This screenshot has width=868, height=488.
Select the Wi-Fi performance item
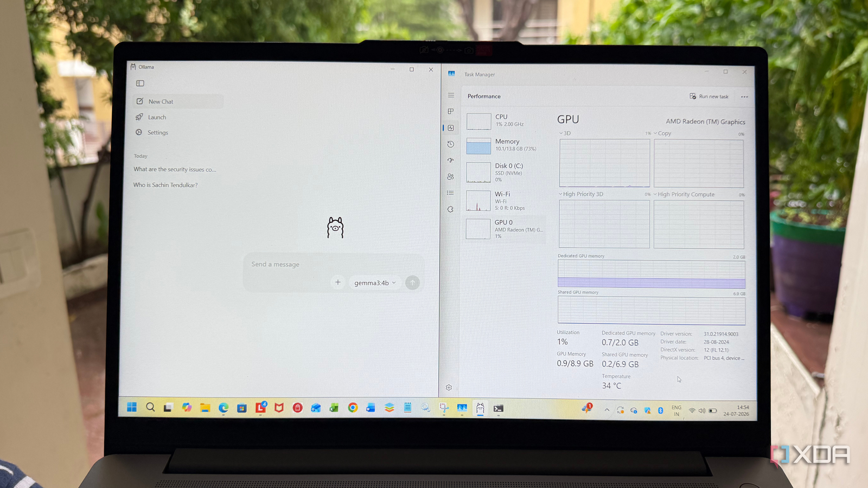506,201
